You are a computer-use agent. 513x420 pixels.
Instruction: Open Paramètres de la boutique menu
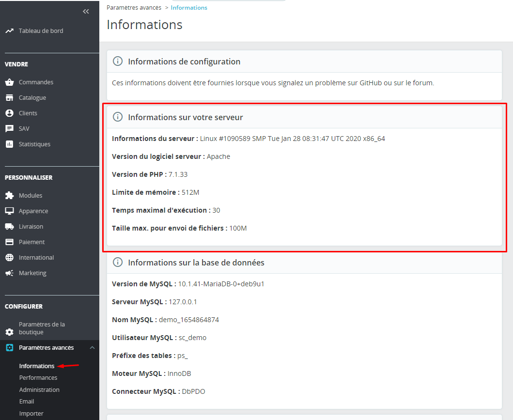click(42, 328)
